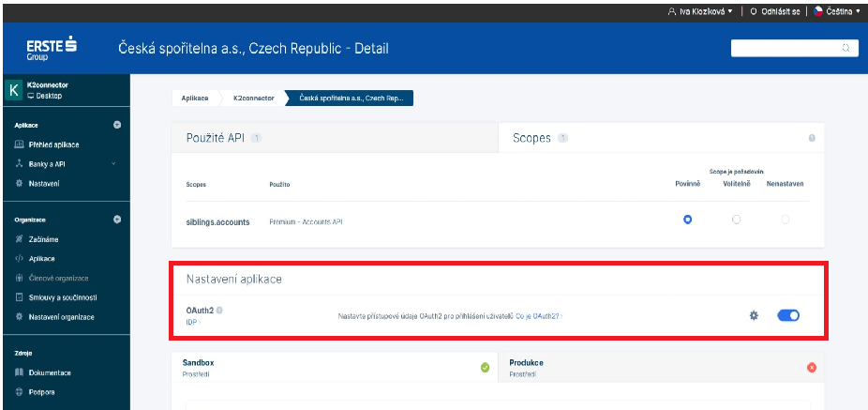Click plus icon next to Aplikace heading
Screen dimensions: 868x410
click(x=117, y=125)
